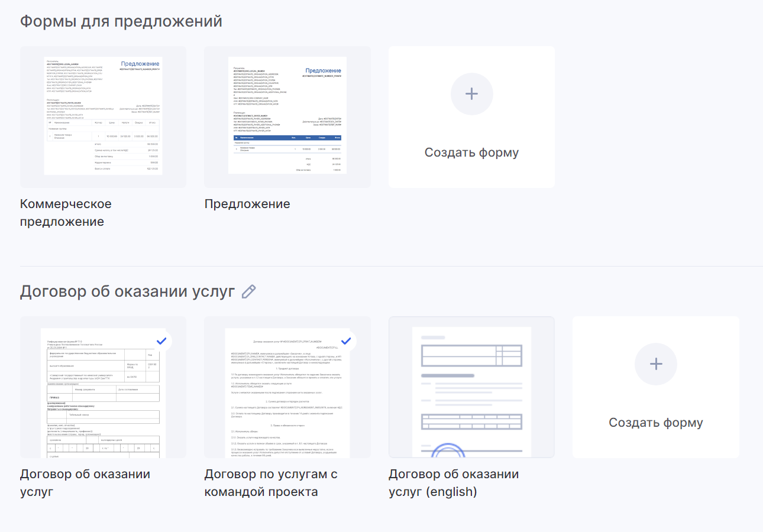Toggle the checkmark on Договор об оказании услуг thumbnail
763x532 pixels.
161,340
